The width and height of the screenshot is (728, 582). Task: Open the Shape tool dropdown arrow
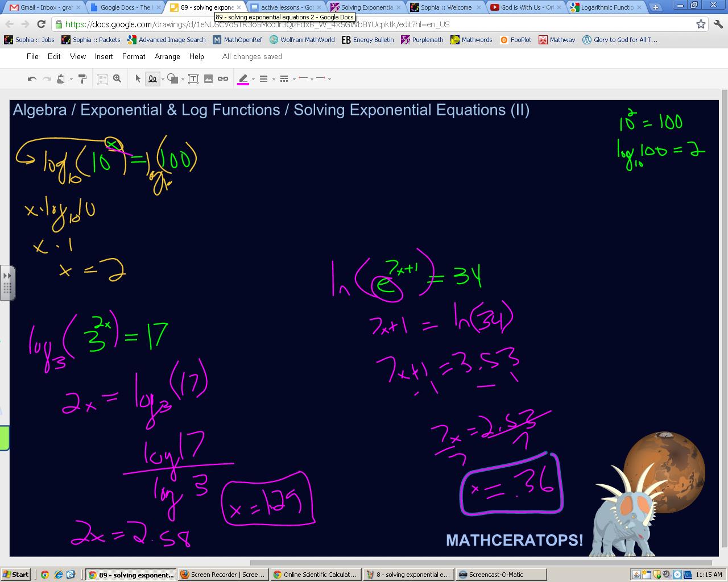tap(183, 80)
